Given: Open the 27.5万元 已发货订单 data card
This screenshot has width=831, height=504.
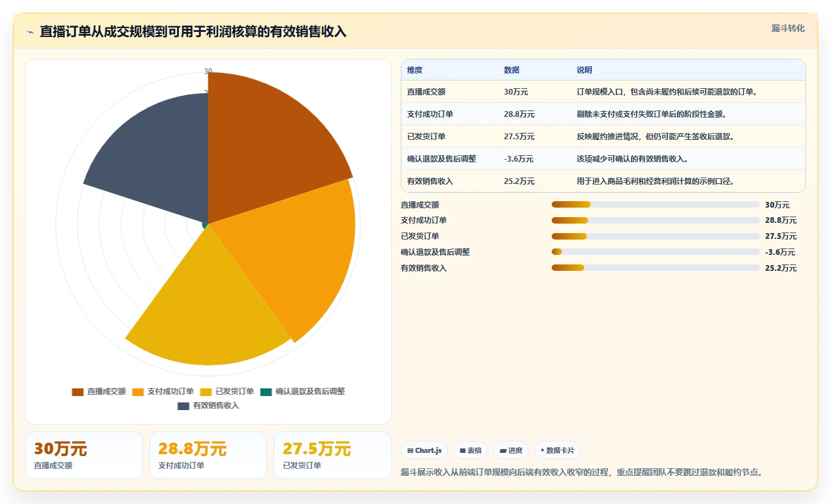Looking at the screenshot, I should 332,455.
